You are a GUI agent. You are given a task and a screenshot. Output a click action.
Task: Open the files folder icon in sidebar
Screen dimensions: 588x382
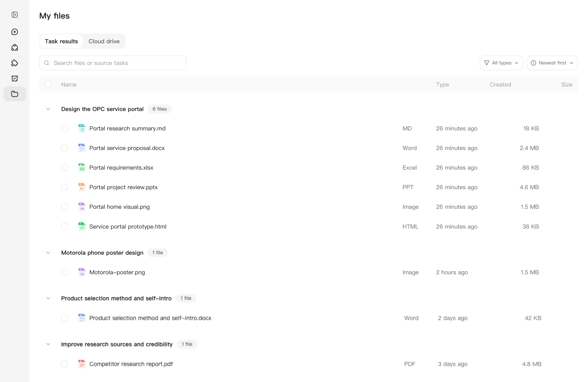15,94
